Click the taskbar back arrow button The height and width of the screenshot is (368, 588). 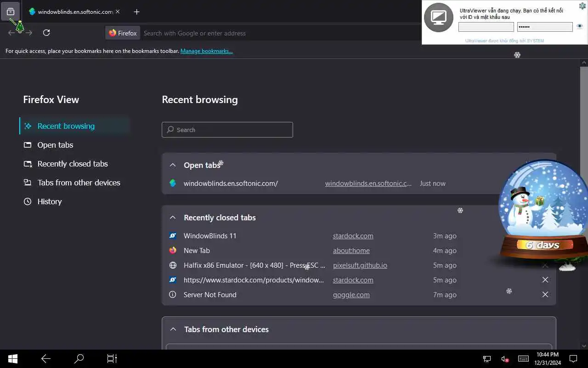46,359
